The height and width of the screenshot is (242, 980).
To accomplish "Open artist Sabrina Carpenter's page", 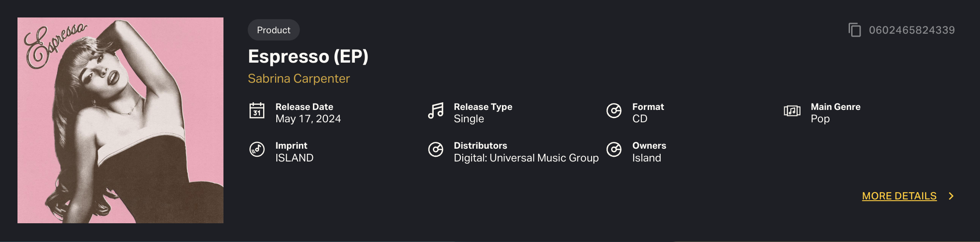I will (299, 78).
